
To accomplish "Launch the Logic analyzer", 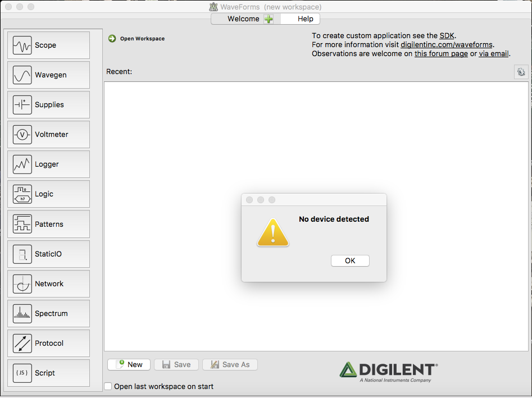I will [x=48, y=194].
